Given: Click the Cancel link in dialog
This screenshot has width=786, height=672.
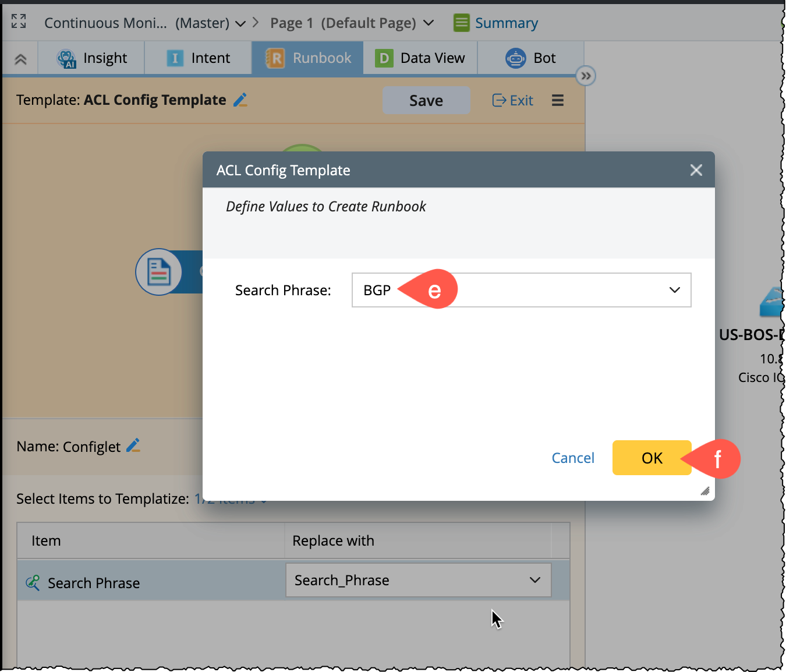Looking at the screenshot, I should [572, 458].
